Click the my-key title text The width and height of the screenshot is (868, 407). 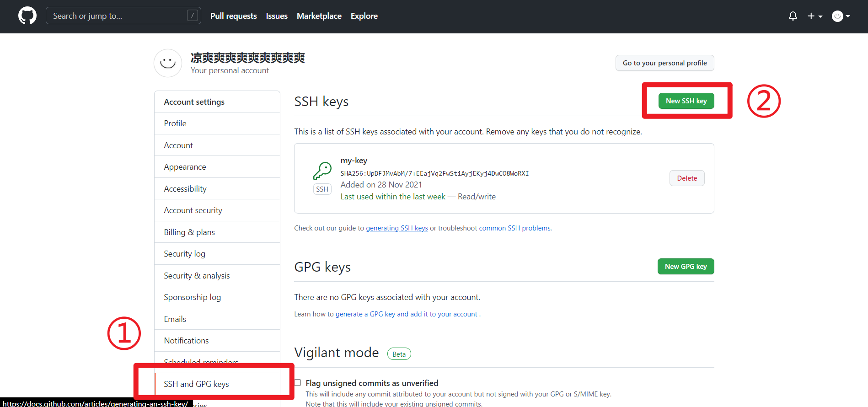(354, 161)
